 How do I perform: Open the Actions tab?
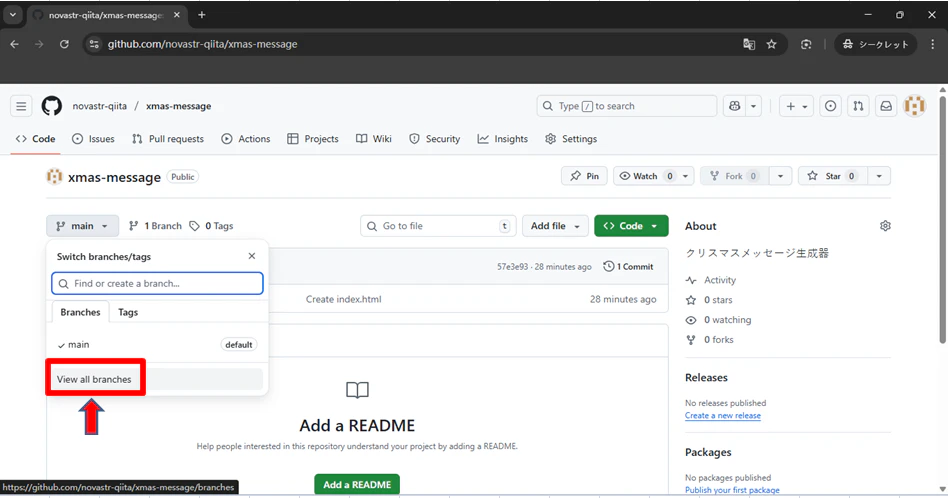click(245, 139)
